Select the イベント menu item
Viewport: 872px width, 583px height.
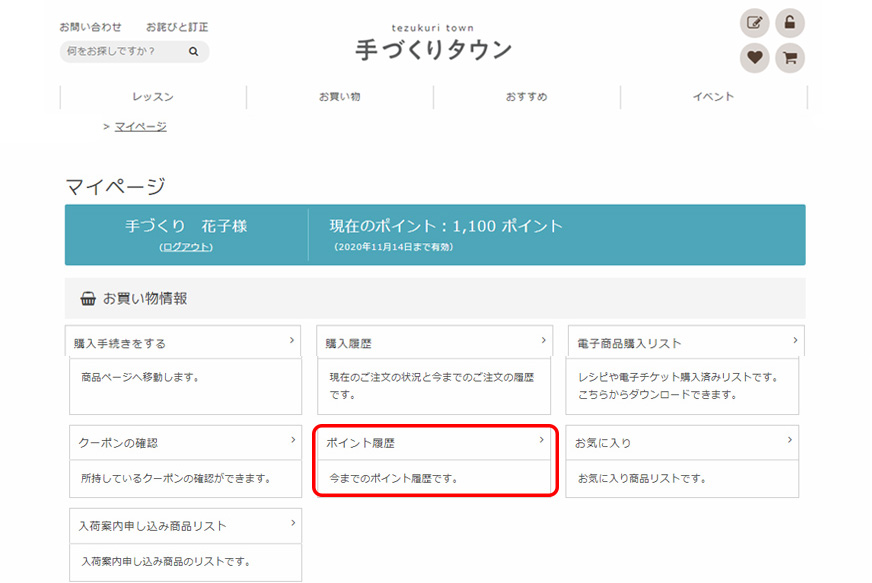click(x=713, y=97)
